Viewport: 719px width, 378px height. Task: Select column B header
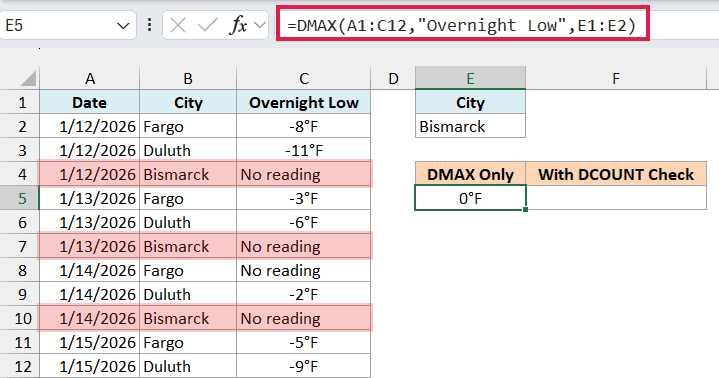point(188,78)
